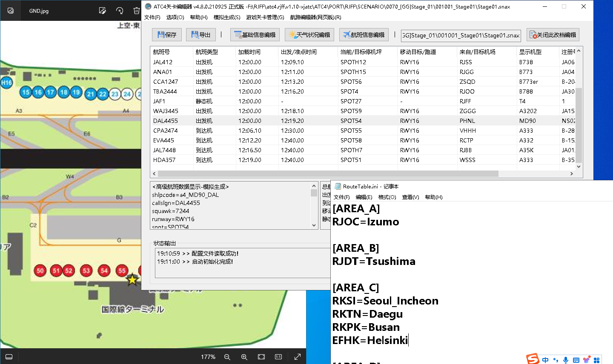Delete the GND.jpg image
The image size is (613, 364).
[x=136, y=11]
